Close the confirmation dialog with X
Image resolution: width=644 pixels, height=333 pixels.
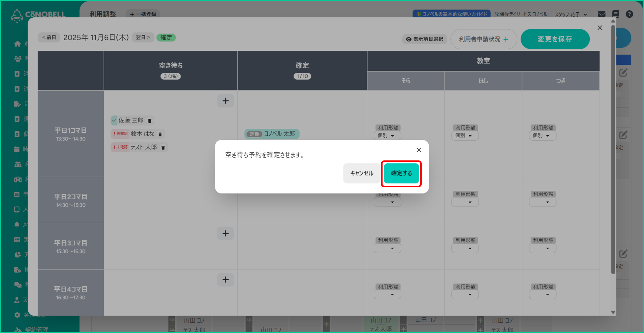(419, 150)
